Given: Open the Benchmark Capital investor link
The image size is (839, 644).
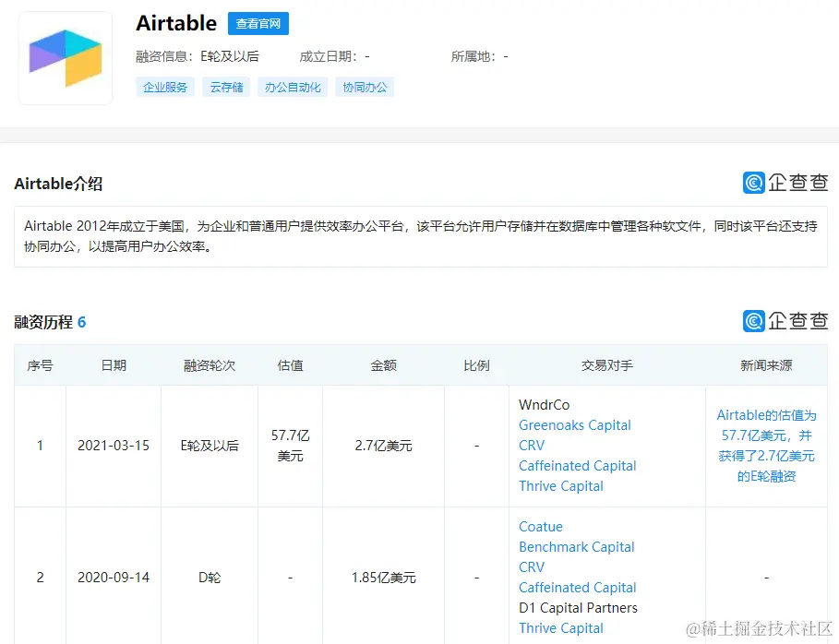Looking at the screenshot, I should (576, 547).
